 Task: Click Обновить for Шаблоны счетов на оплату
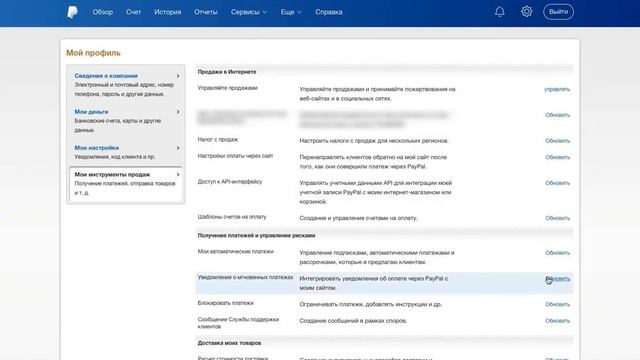[558, 218]
